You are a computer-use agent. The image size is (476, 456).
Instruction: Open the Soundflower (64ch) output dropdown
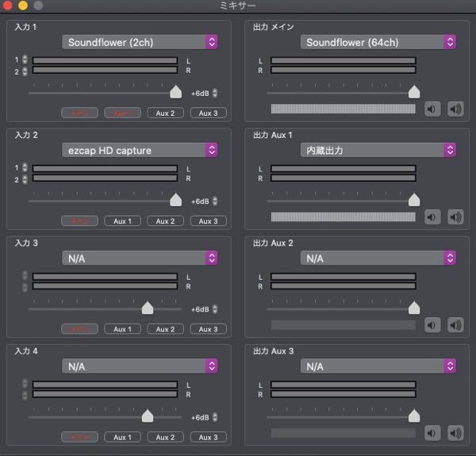pyautogui.click(x=378, y=42)
